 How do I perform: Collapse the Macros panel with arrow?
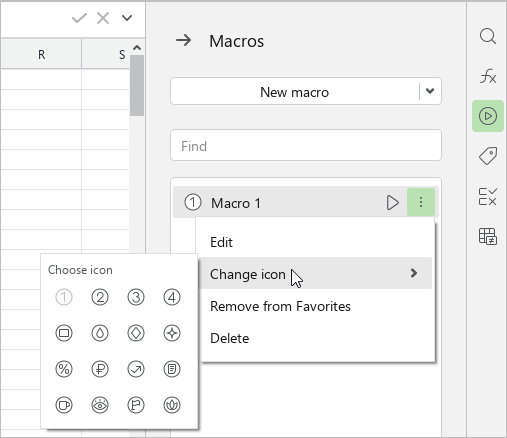coord(183,41)
